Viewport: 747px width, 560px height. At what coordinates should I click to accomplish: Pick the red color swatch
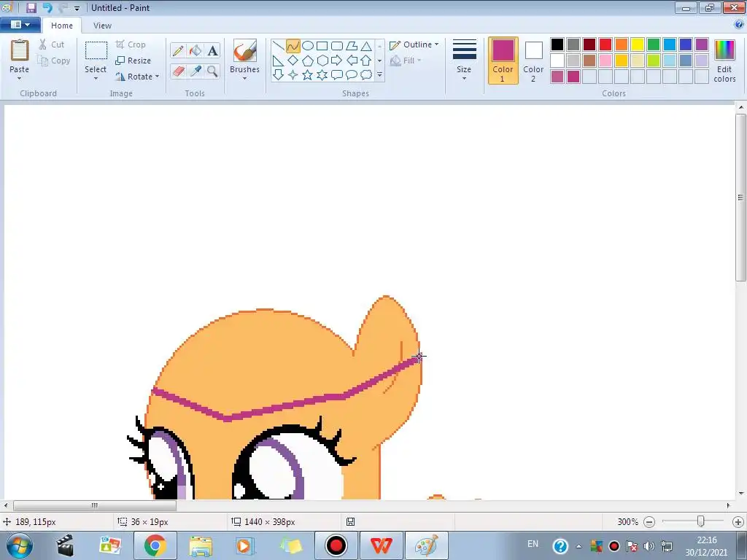point(605,44)
